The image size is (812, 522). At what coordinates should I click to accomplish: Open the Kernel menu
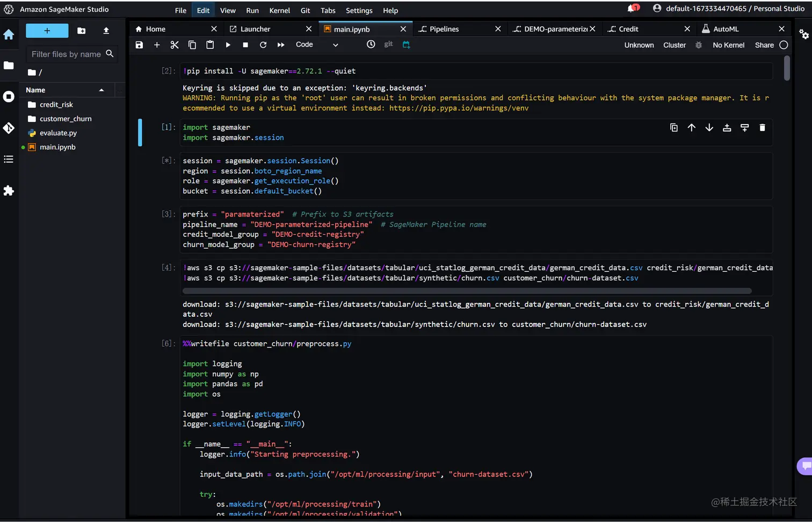pos(279,11)
